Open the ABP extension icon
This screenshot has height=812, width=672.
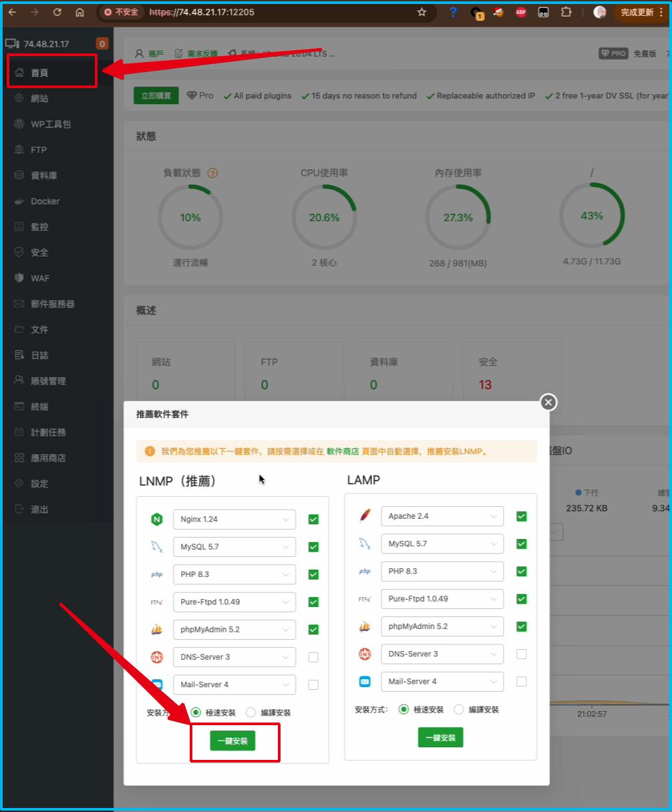[x=521, y=12]
